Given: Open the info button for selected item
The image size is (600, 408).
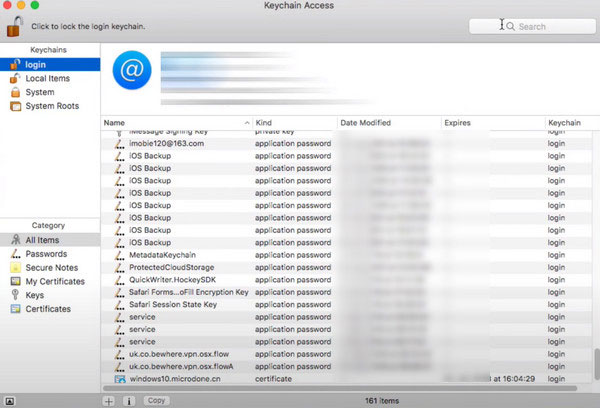Looking at the screenshot, I should [129, 400].
